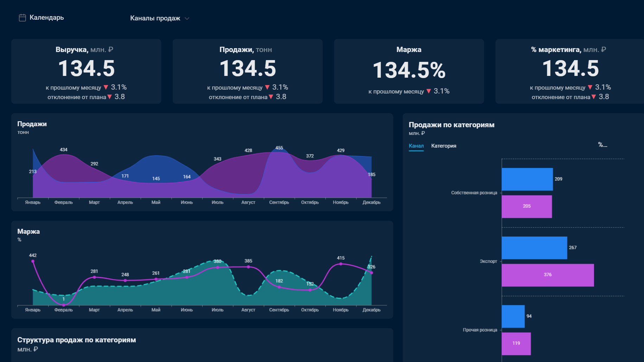Click the purple 119 bar

point(516,344)
